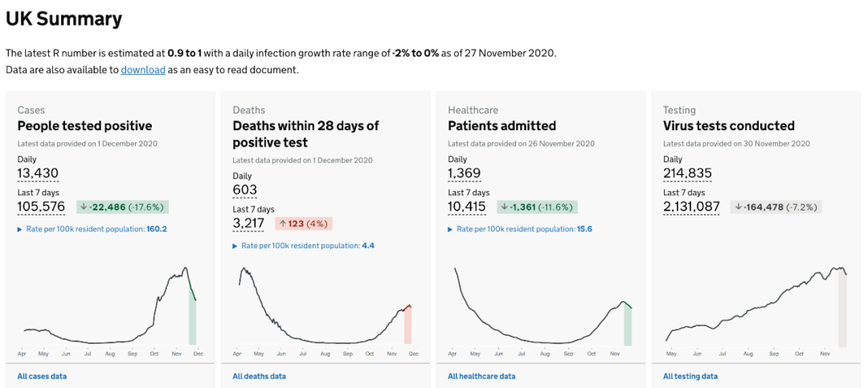Screen dimensions: 868x388
Task: Click the daily virus tests figure 214,835
Action: [x=687, y=174]
